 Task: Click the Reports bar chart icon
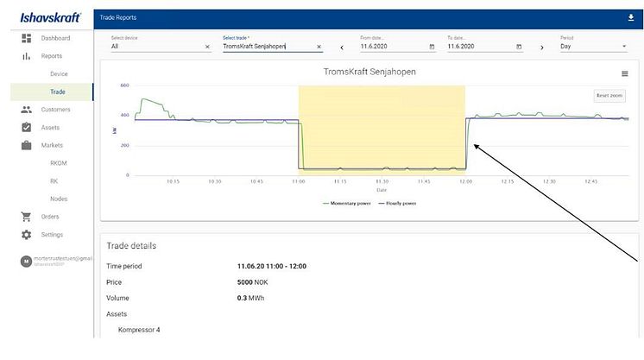pyautogui.click(x=26, y=56)
